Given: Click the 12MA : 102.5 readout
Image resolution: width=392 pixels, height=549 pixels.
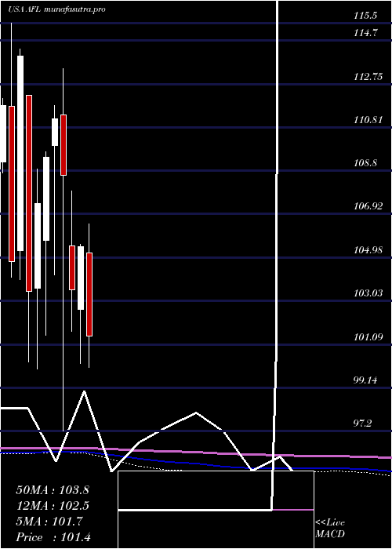Looking at the screenshot, I should tap(53, 506).
